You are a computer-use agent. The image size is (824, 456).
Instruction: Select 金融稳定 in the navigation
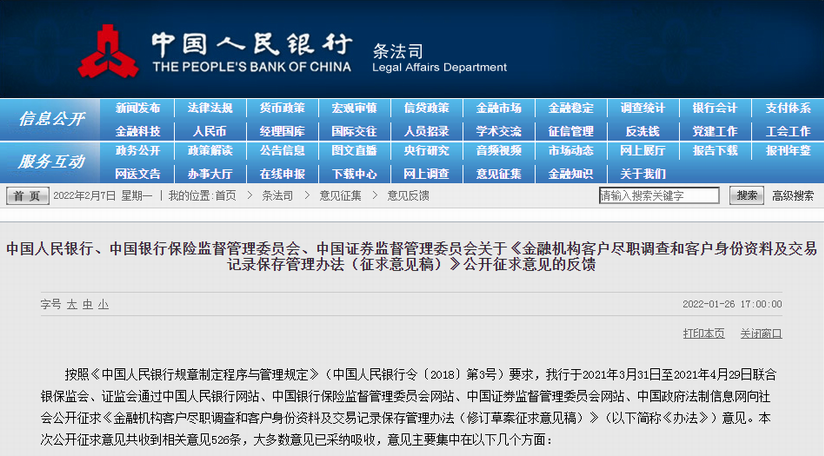[x=571, y=108]
